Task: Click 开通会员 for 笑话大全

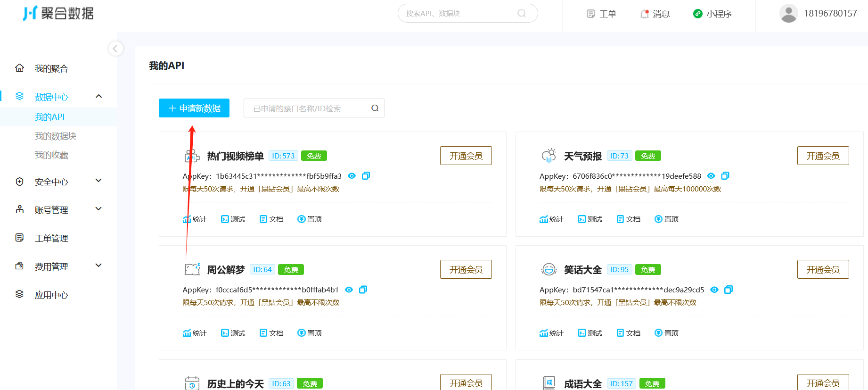Action: point(823,269)
